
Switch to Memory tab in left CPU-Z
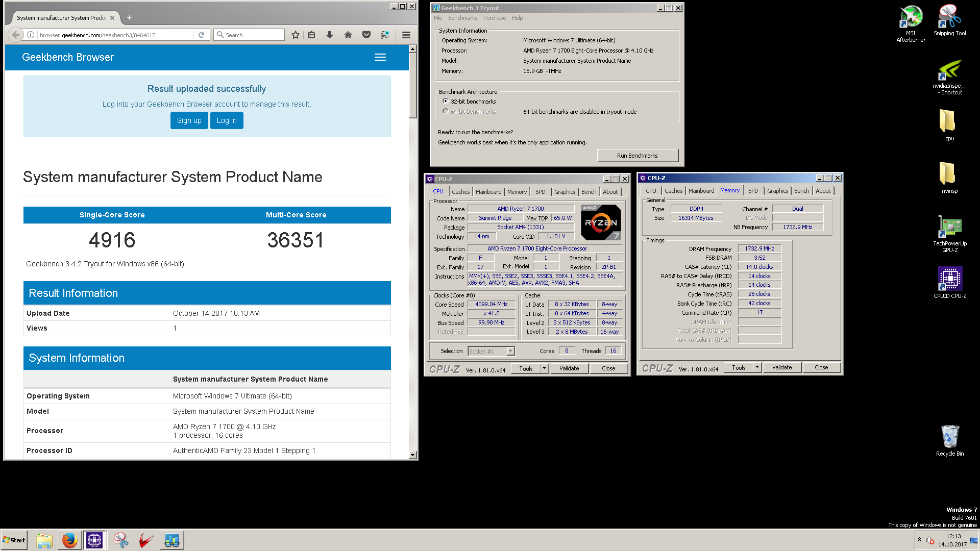[517, 192]
